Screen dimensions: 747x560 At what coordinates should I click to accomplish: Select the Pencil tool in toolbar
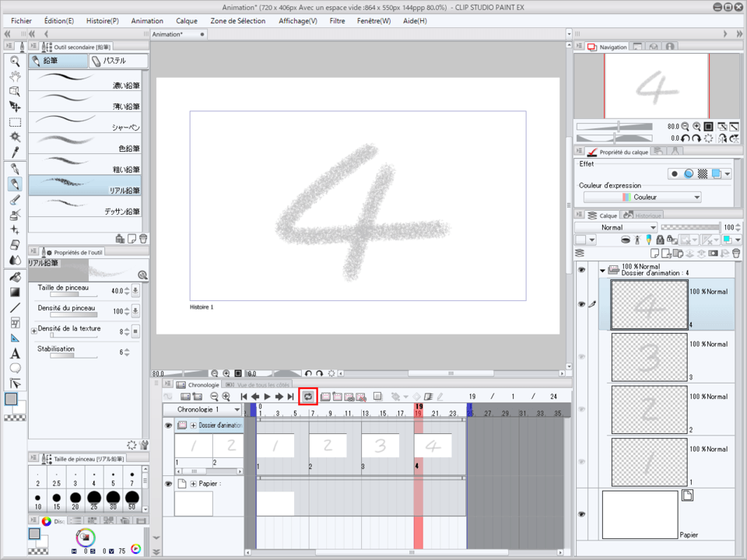(15, 184)
